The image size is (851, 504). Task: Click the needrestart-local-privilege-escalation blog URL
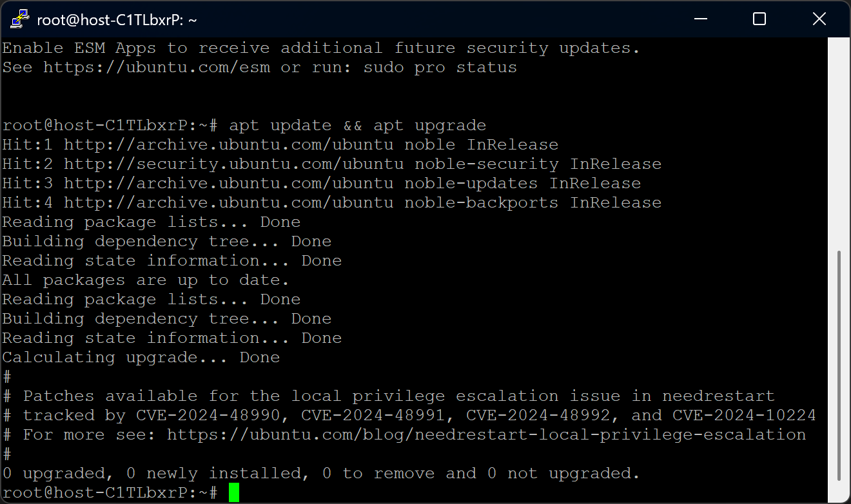coord(486,434)
